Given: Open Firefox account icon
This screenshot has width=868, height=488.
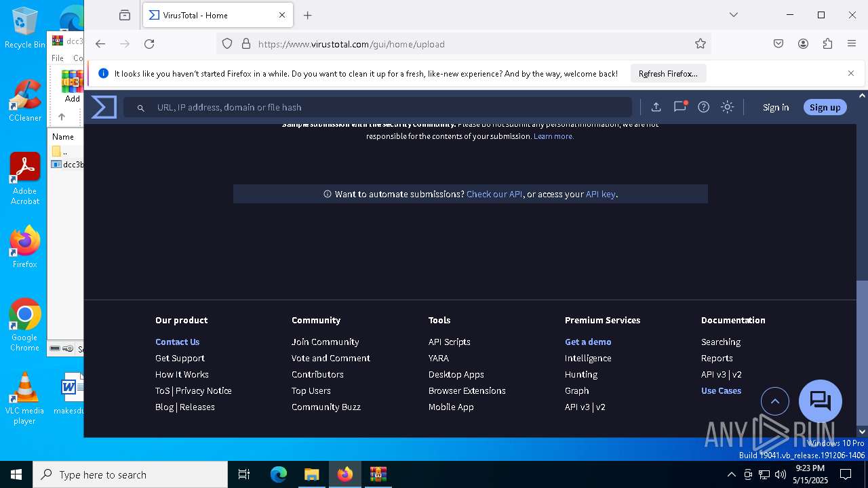Looking at the screenshot, I should coord(803,44).
